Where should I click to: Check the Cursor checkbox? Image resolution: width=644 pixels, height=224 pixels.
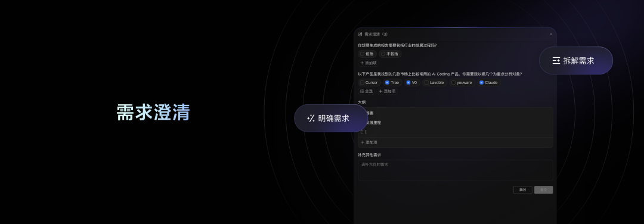pyautogui.click(x=362, y=82)
